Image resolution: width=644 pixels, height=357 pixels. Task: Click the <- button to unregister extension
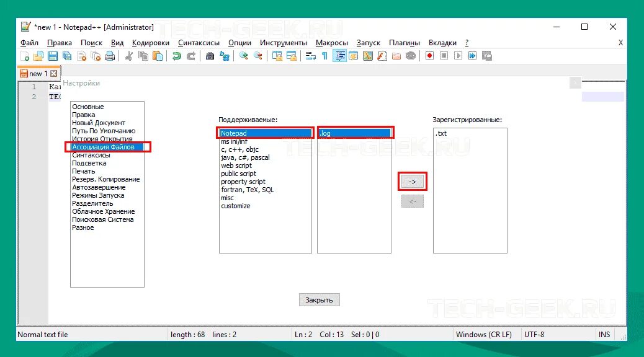[413, 201]
